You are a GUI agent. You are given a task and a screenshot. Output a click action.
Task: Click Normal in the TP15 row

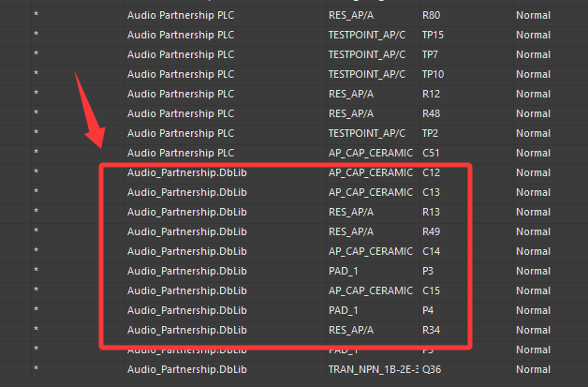(x=533, y=35)
